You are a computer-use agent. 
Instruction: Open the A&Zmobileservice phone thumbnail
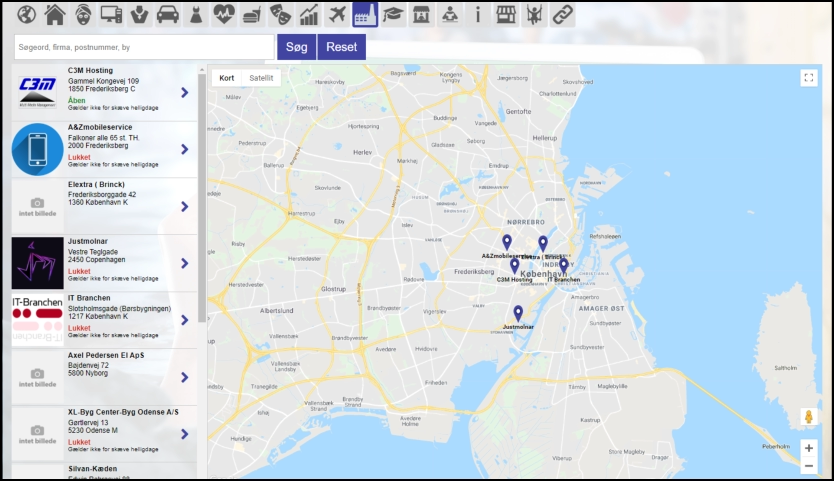(37, 150)
